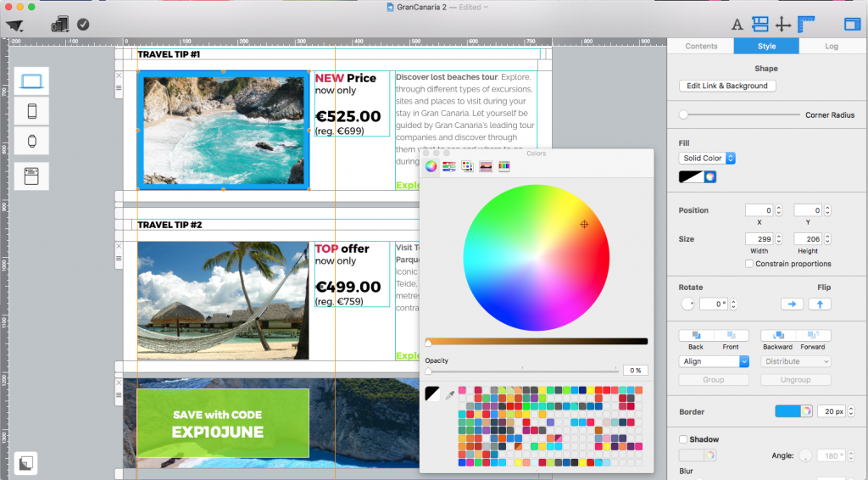
Task: Step the Height value
Action: (827, 239)
